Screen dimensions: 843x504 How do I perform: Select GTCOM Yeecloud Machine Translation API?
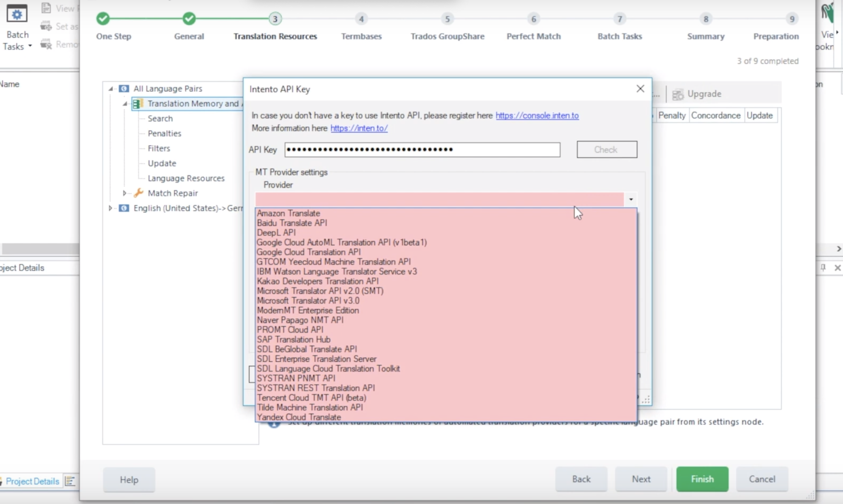[x=446, y=262]
